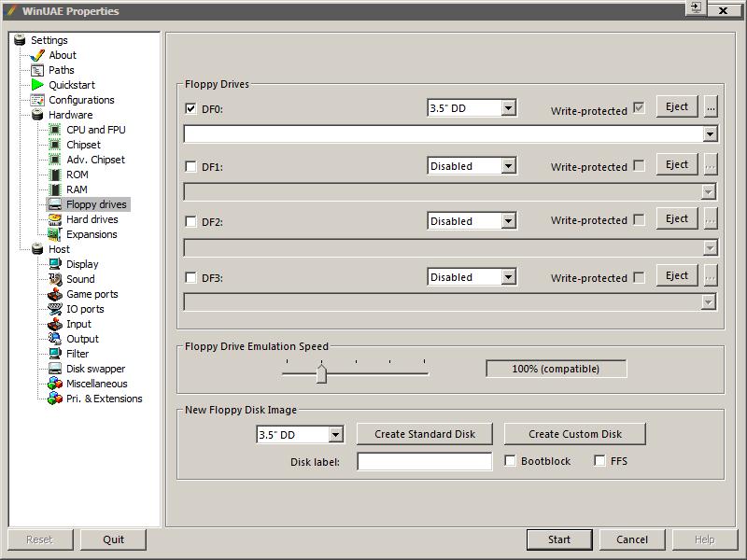Image resolution: width=747 pixels, height=560 pixels.
Task: Click the Input joystick icon
Action: click(55, 324)
